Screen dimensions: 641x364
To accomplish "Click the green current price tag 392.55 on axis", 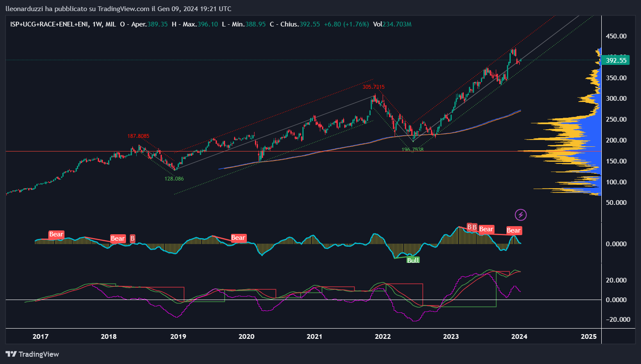I will click(616, 60).
